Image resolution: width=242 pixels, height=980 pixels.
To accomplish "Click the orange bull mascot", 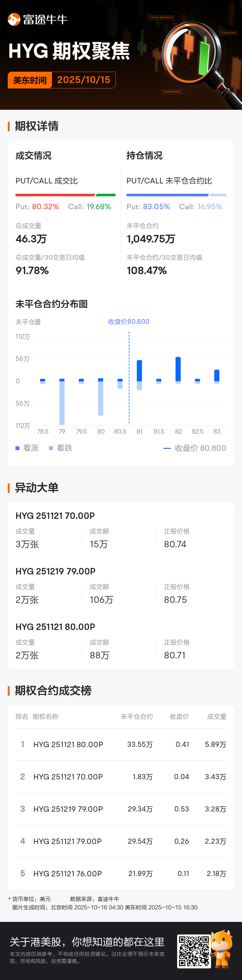I will [222, 948].
